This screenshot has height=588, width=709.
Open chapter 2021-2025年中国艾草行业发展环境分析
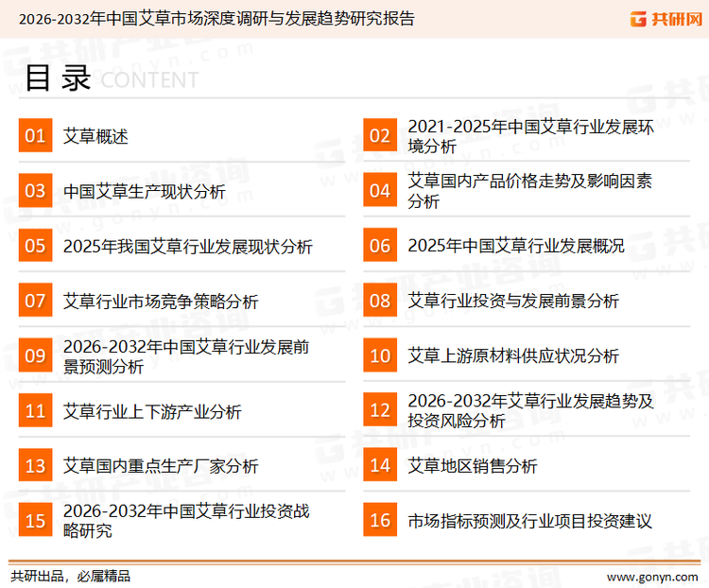pos(530,136)
